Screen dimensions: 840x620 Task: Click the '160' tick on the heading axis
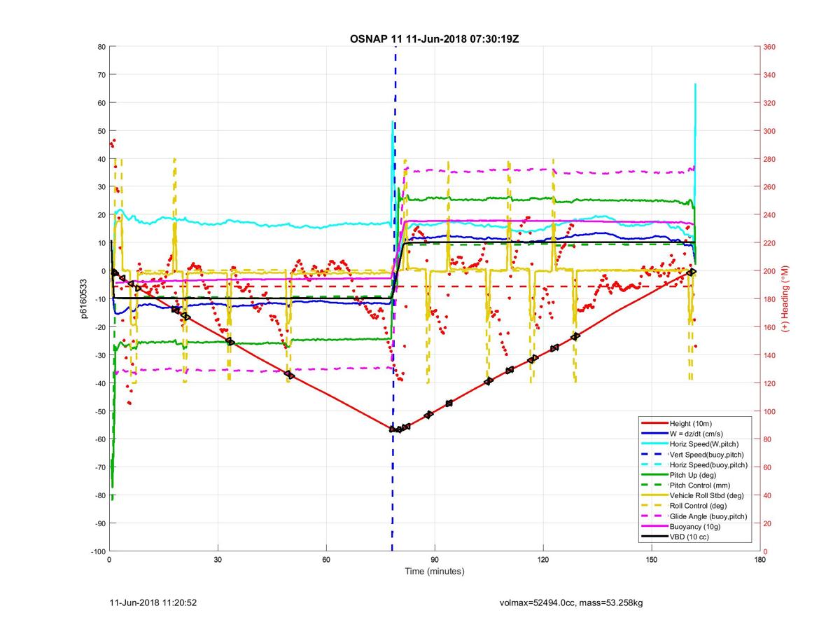[x=770, y=327]
